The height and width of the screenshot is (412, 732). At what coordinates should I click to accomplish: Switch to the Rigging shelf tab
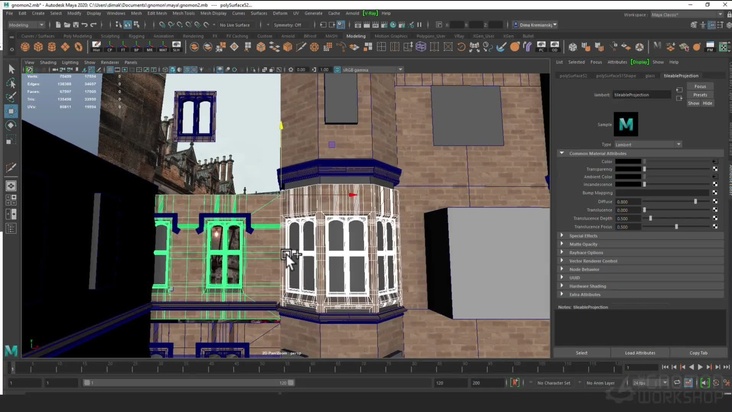tap(136, 36)
